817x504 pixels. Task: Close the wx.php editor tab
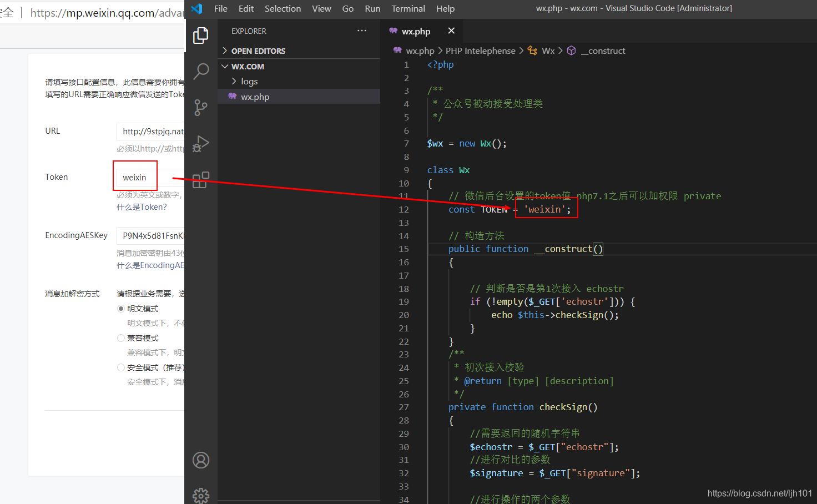(x=451, y=31)
